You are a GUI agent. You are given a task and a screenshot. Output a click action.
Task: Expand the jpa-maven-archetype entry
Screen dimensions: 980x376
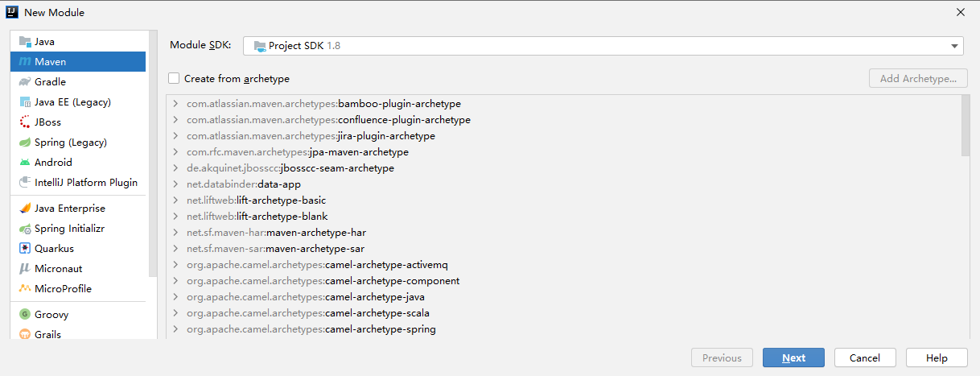tap(175, 152)
